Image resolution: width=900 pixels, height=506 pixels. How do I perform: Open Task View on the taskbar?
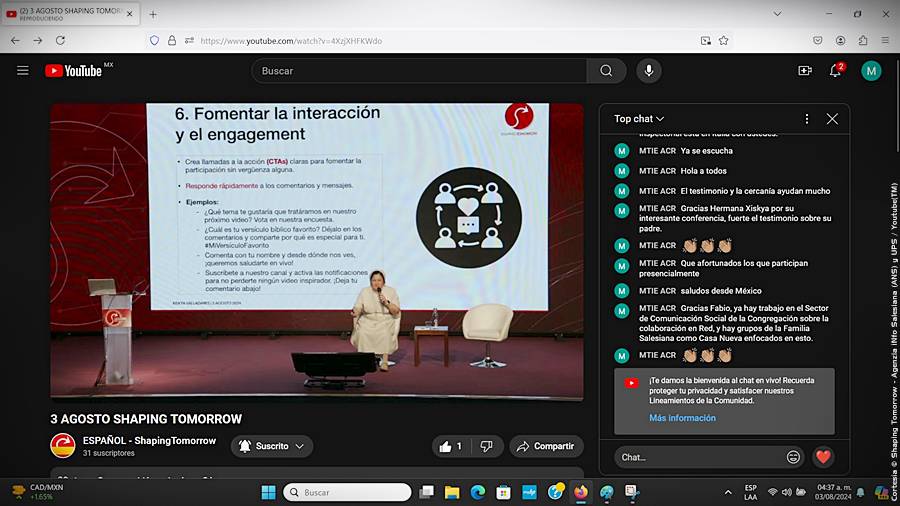click(x=426, y=492)
